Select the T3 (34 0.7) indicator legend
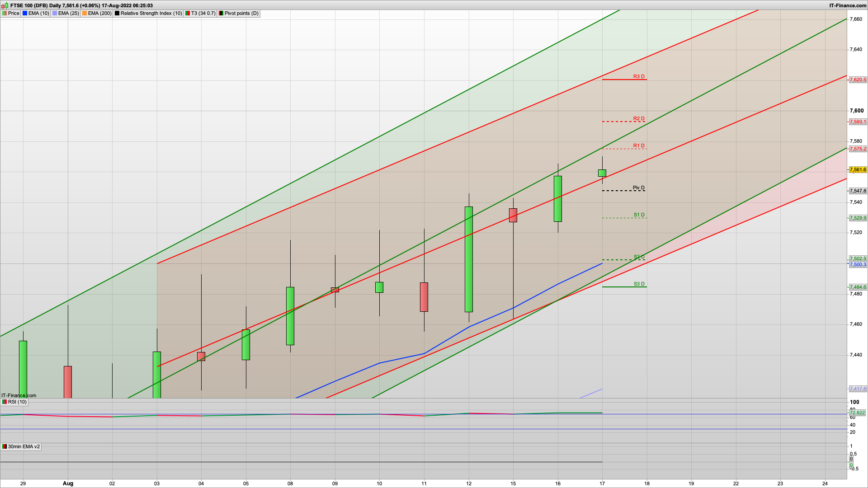 [x=200, y=13]
